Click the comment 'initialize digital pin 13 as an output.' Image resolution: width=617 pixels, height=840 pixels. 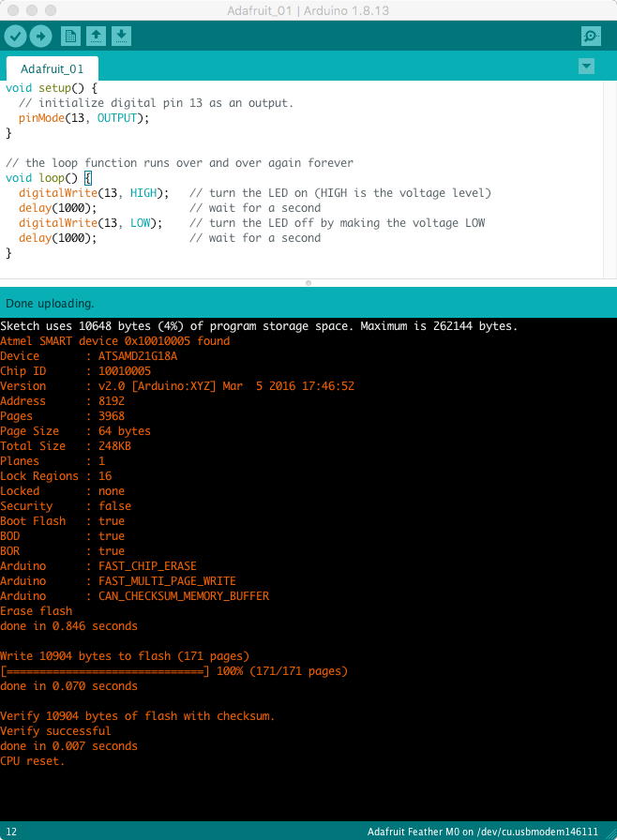166,103
